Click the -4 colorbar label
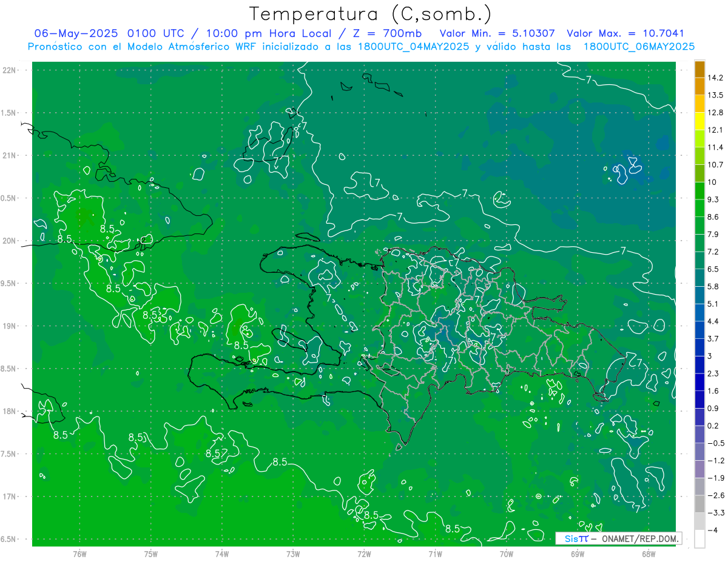This screenshot has height=562, width=728. click(713, 530)
